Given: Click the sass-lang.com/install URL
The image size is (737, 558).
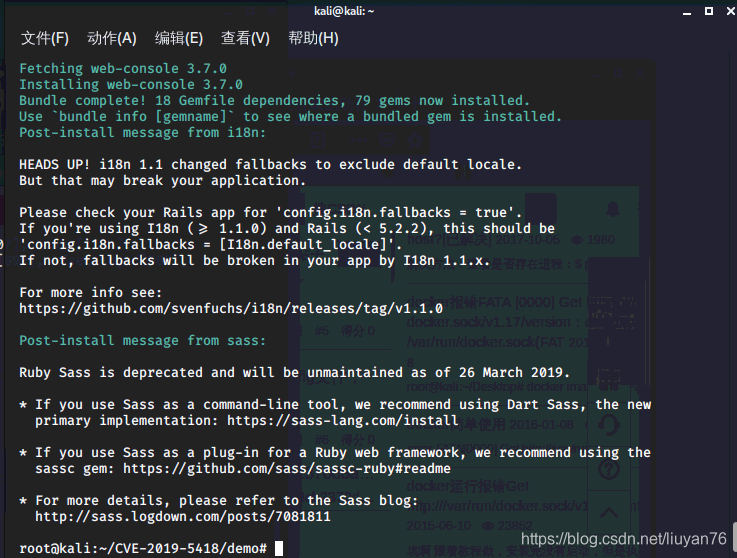Looking at the screenshot, I should coord(343,420).
